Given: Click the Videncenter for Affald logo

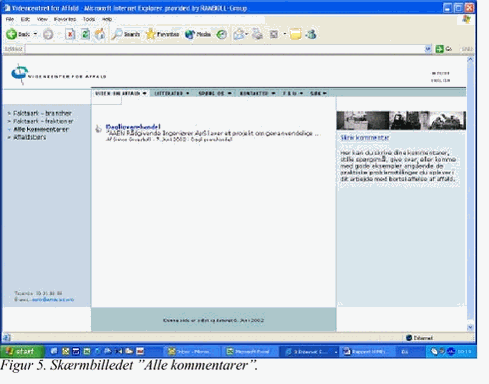Looking at the screenshot, I should click(58, 75).
